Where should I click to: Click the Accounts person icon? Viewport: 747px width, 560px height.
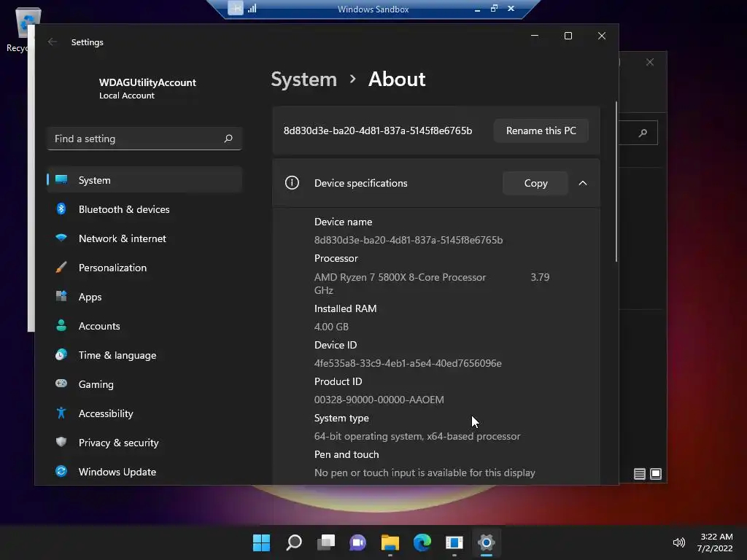coord(61,325)
